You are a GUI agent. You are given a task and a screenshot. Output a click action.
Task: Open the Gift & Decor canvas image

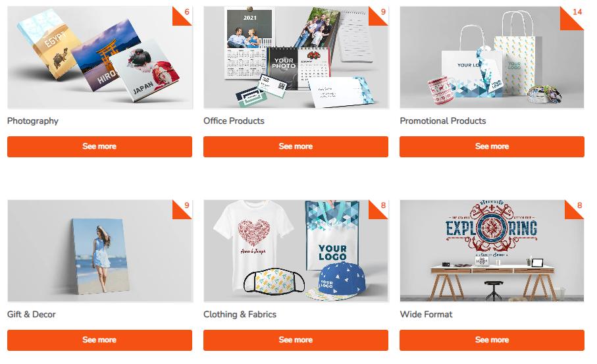(100, 251)
